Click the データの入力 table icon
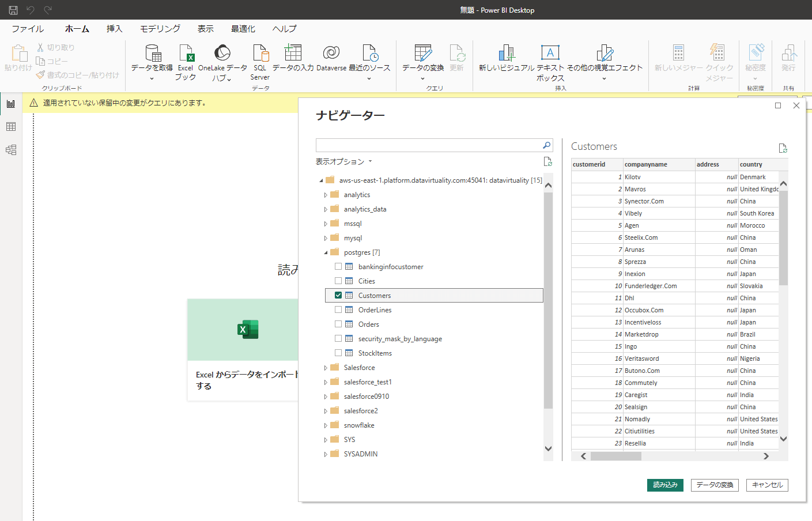 pyautogui.click(x=293, y=54)
